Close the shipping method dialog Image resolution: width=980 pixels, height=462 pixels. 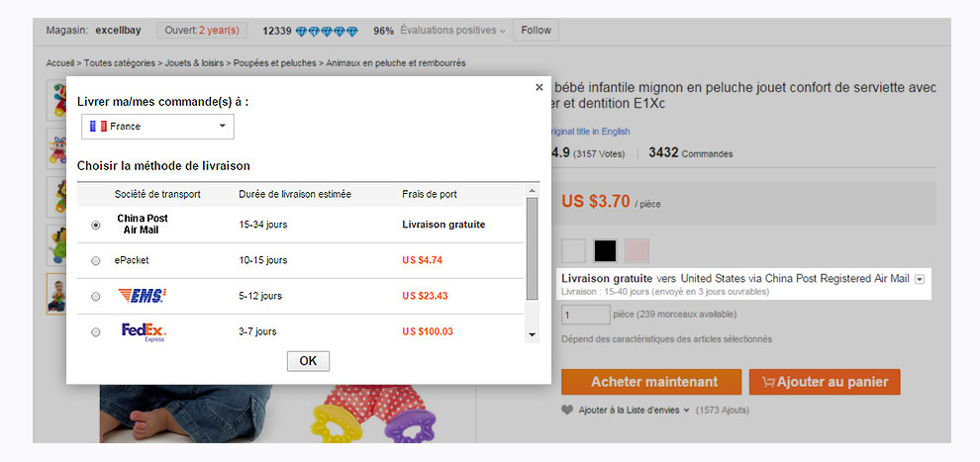coord(539,87)
